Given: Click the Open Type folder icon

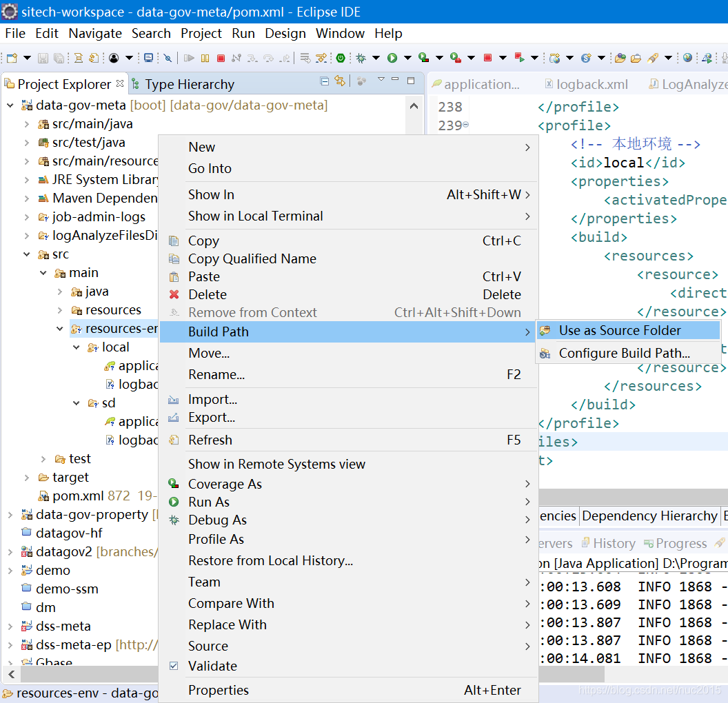Looking at the screenshot, I should [620, 58].
